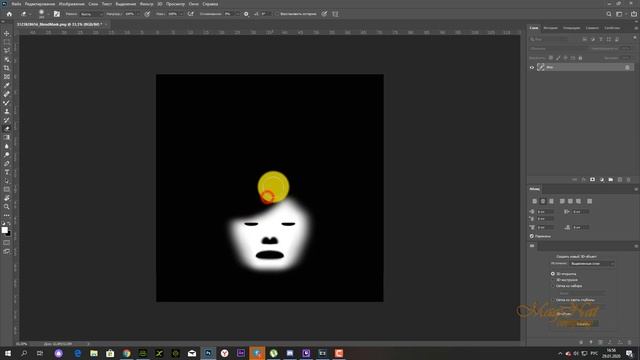The height and width of the screenshot is (360, 640).
Task: Select the Gradient tool
Action: point(7,138)
